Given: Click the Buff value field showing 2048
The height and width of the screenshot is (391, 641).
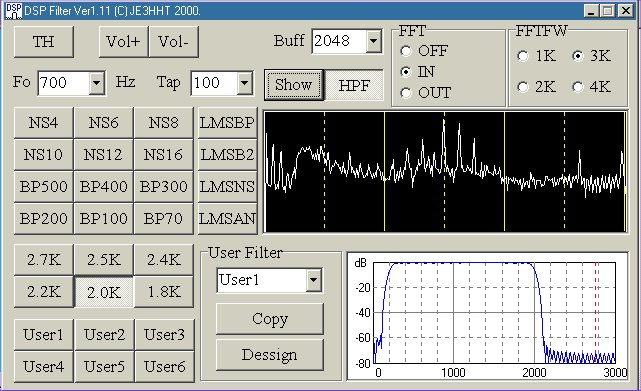Looking at the screenshot, I should [339, 41].
